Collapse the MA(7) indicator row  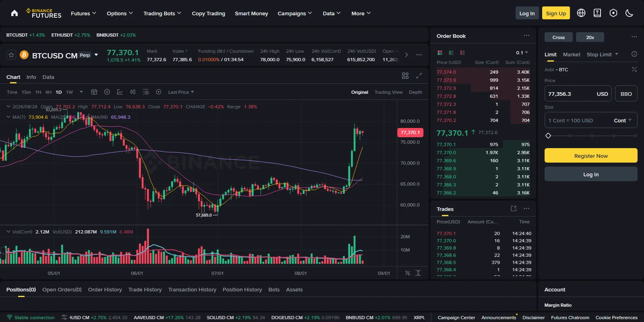[8, 117]
